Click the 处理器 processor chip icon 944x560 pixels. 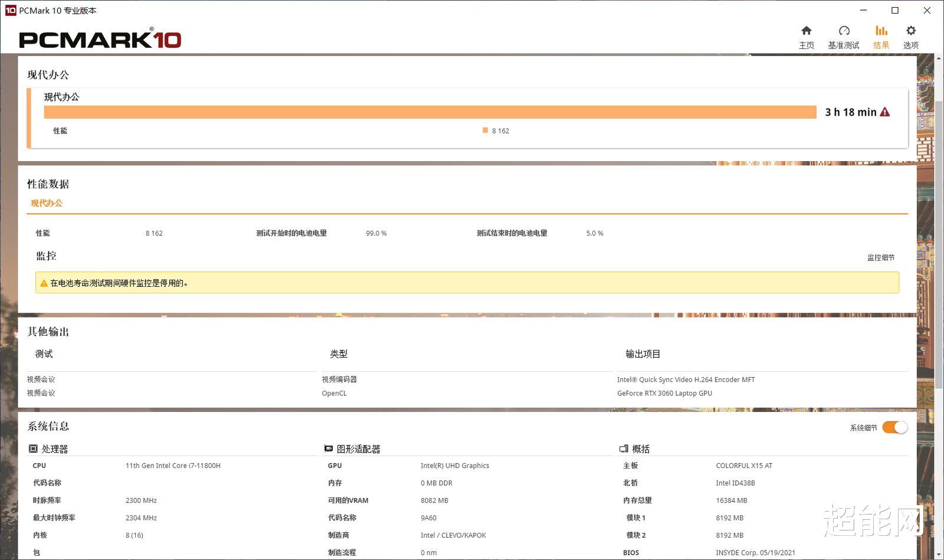coord(33,449)
